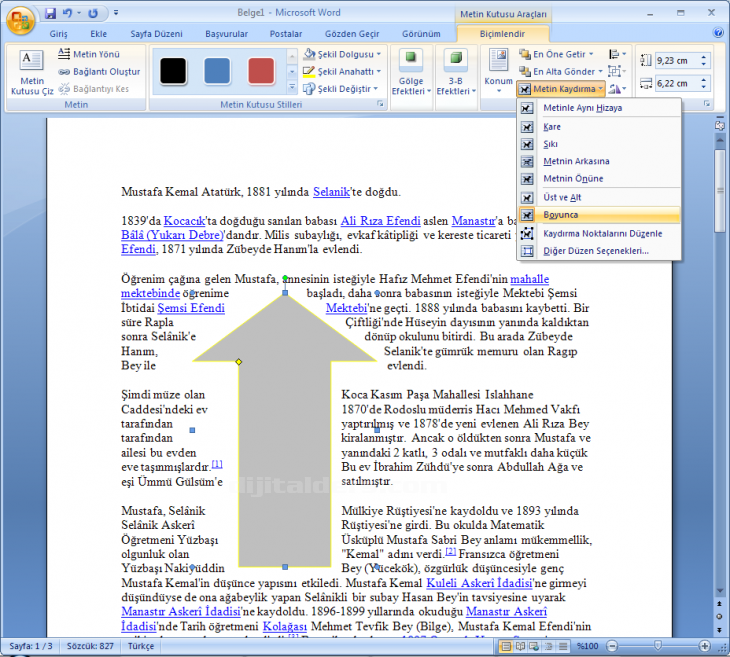Click the group objects icon
This screenshot has height=657, width=730.
[x=616, y=72]
